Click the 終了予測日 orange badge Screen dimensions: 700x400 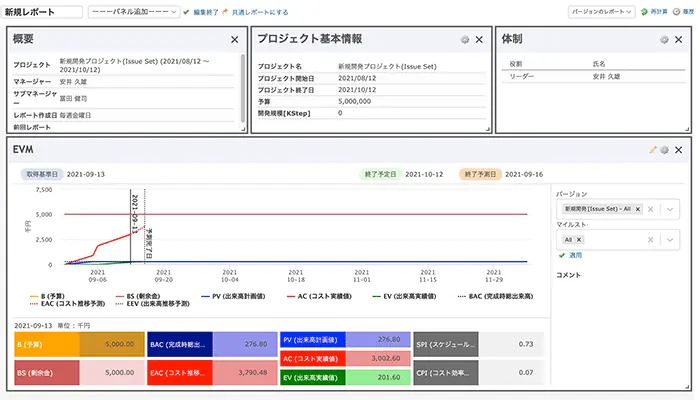pyautogui.click(x=480, y=174)
